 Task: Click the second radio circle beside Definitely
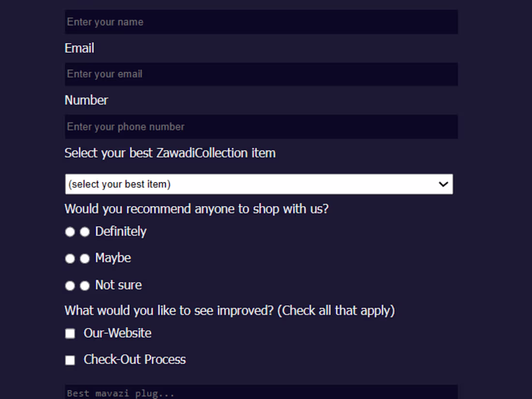(x=85, y=232)
